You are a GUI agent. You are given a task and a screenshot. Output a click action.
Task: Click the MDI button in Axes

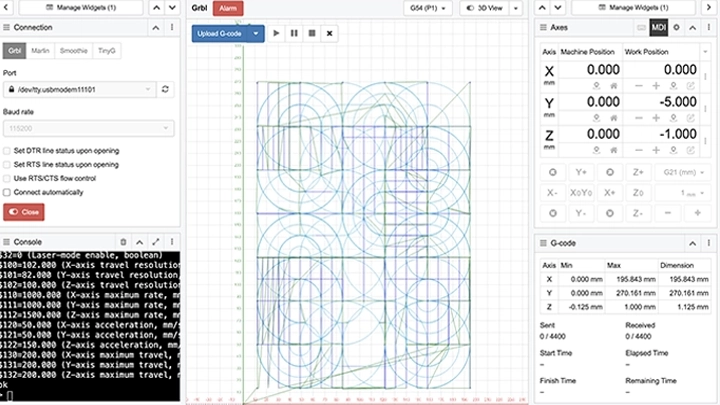click(658, 28)
